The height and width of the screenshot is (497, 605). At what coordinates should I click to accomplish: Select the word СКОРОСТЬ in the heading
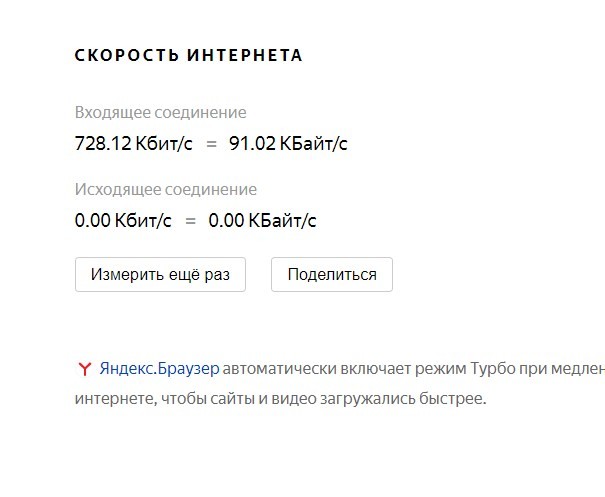coord(127,55)
